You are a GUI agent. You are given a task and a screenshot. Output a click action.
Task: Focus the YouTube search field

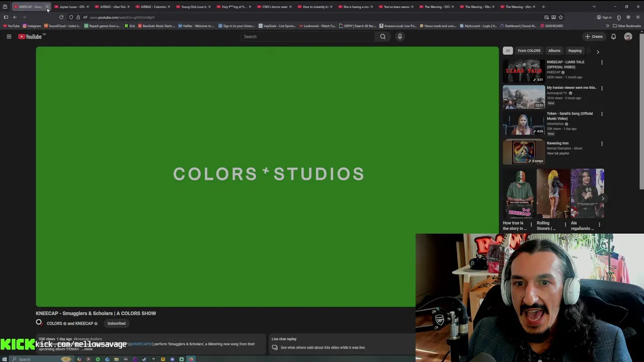[307, 37]
